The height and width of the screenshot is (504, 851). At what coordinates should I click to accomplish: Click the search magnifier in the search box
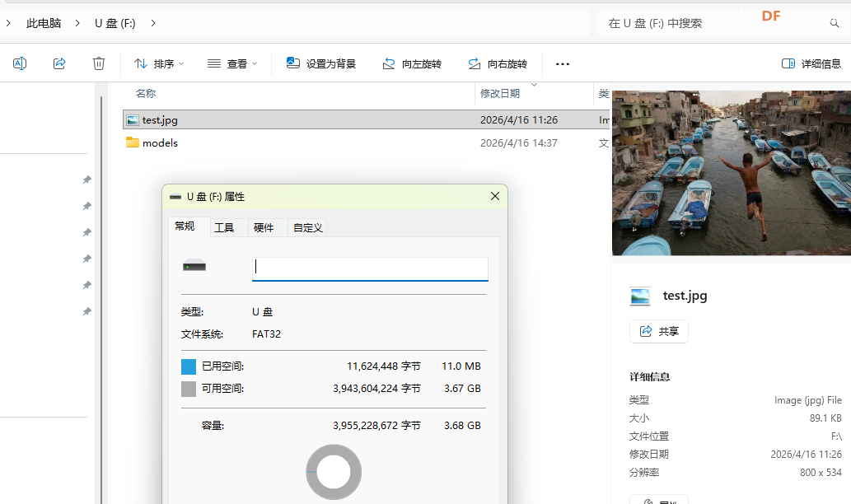(x=835, y=22)
